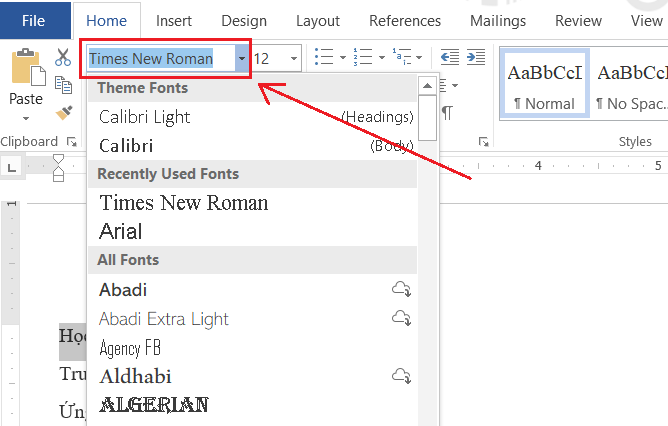
Task: Select Calibri Light headings font
Action: click(145, 117)
